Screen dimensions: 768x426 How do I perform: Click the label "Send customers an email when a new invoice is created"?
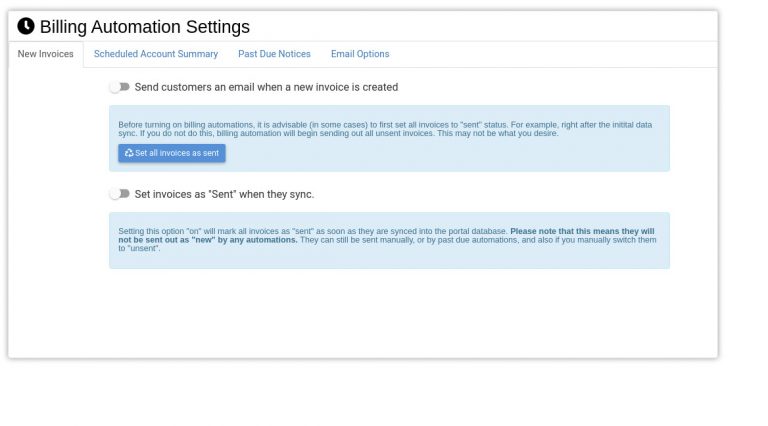(266, 87)
